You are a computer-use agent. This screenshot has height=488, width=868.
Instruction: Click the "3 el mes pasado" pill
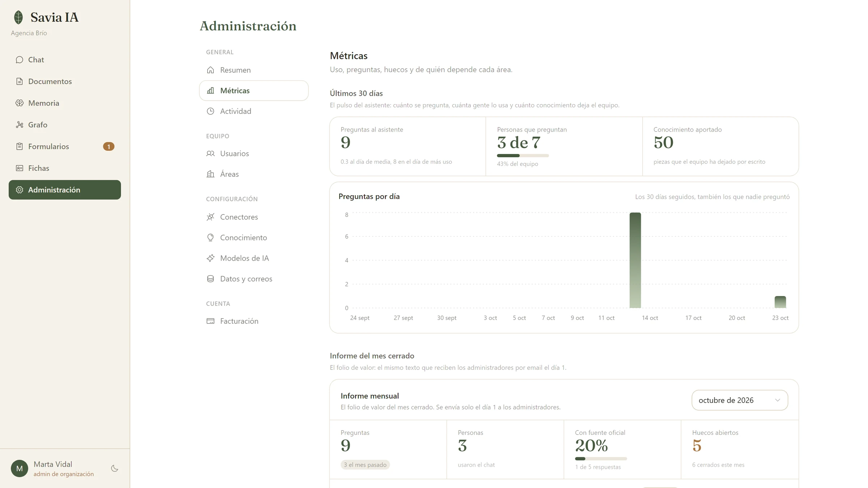pos(365,465)
